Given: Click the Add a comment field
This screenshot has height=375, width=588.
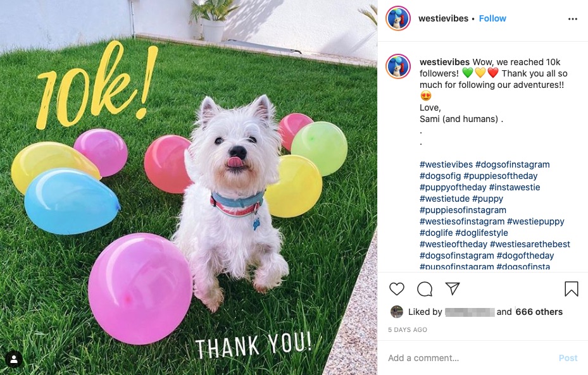Looking at the screenshot, I should (x=469, y=358).
